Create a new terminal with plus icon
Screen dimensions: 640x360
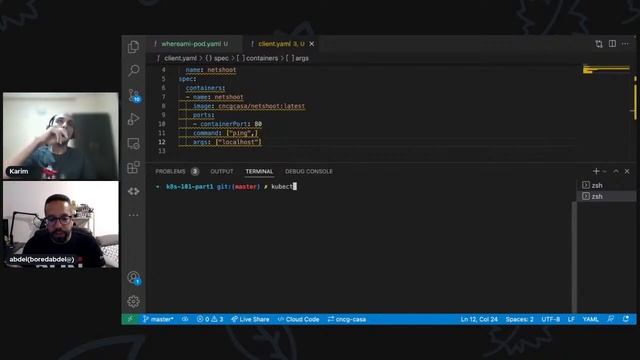pos(596,171)
